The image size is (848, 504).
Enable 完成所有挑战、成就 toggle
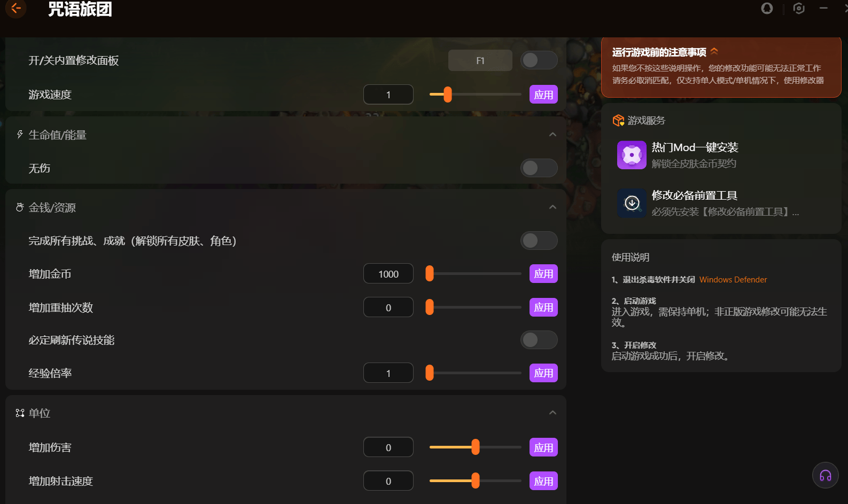[x=539, y=241]
